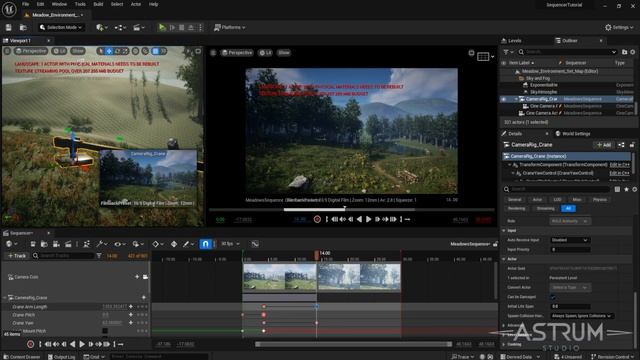Click the red Record button in Sequencer transport
The image size is (640, 360).
pos(30,344)
